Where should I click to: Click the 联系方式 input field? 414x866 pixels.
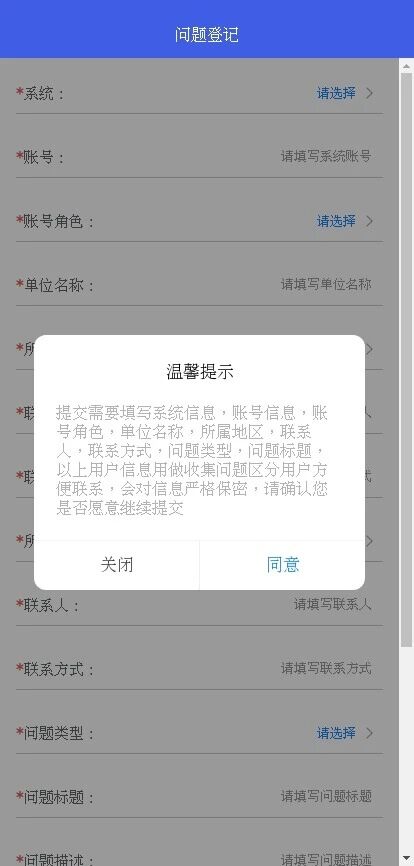click(326, 669)
